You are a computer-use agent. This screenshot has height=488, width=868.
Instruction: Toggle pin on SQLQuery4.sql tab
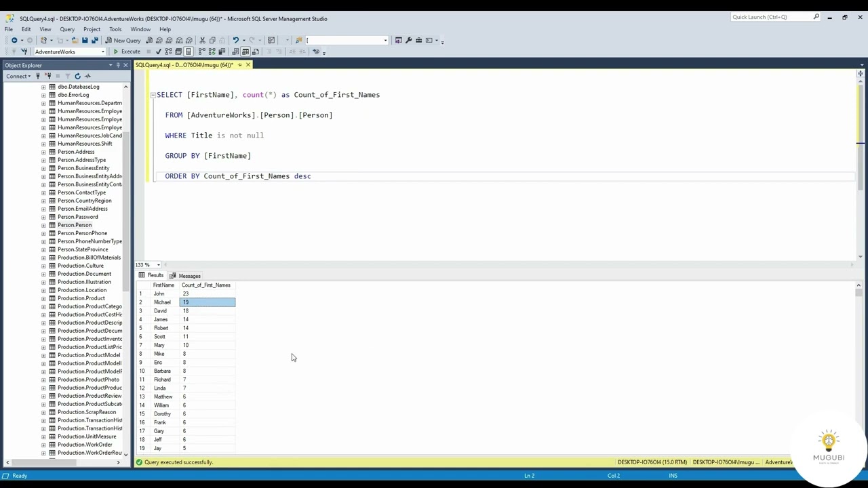tap(239, 65)
